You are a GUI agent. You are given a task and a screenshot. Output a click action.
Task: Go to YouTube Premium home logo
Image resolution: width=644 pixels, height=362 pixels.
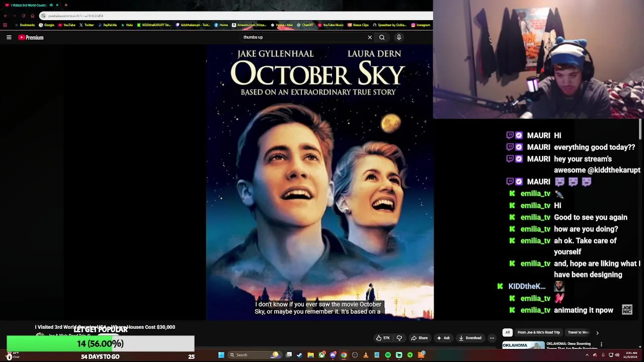pos(31,37)
